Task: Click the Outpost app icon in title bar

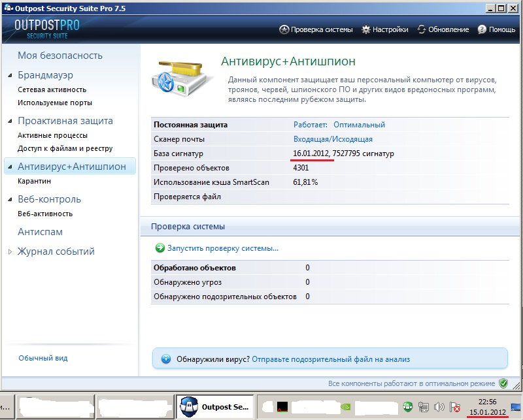Action: point(8,8)
